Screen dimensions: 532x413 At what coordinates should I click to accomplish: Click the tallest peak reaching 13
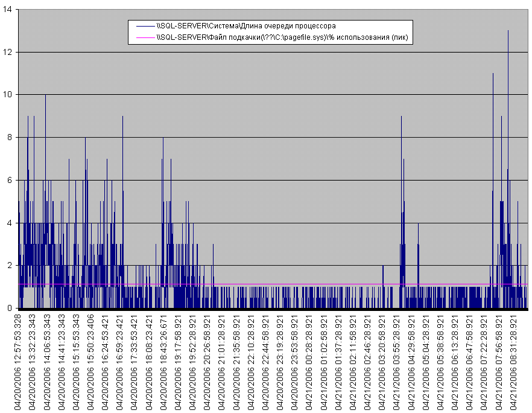pyautogui.click(x=508, y=31)
